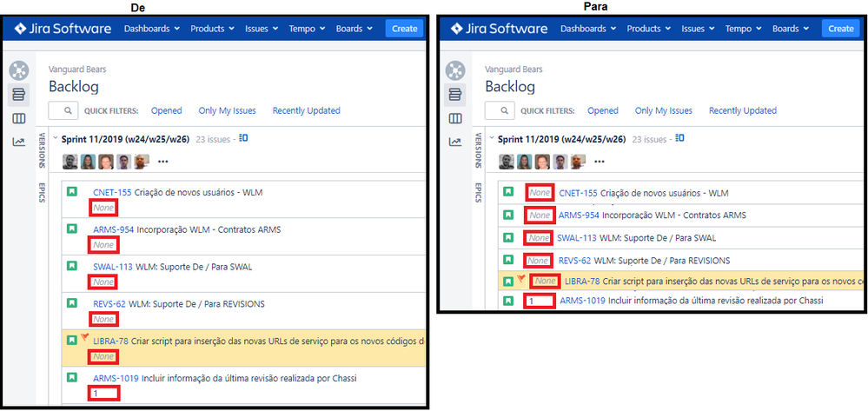The height and width of the screenshot is (411, 868).
Task: Toggle the Opened quick filter in Para screenshot
Action: 603,110
